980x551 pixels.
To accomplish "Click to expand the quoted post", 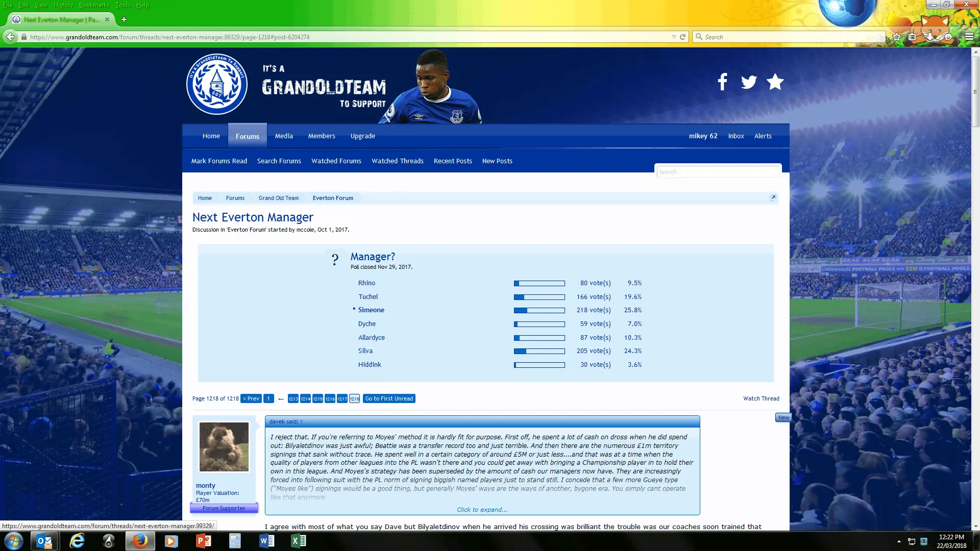I will tap(482, 510).
